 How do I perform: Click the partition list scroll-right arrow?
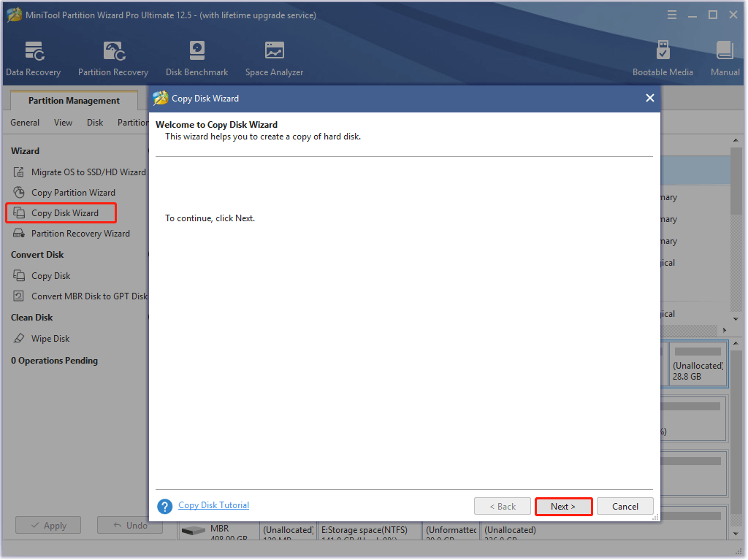[724, 330]
